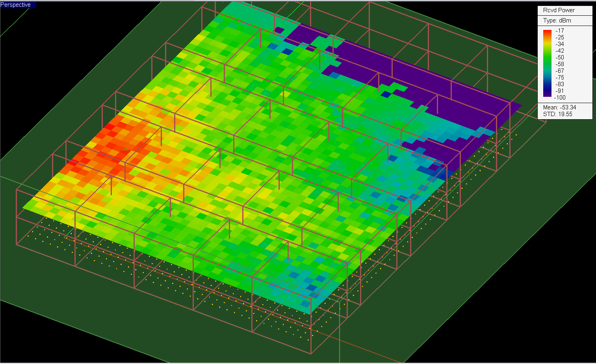Select the -67 scale label
The height and width of the screenshot is (364, 596).
559,71
